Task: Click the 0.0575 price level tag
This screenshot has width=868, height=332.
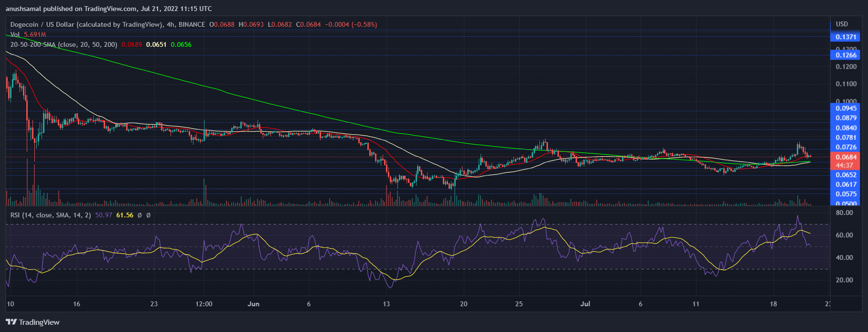Action: pos(846,194)
